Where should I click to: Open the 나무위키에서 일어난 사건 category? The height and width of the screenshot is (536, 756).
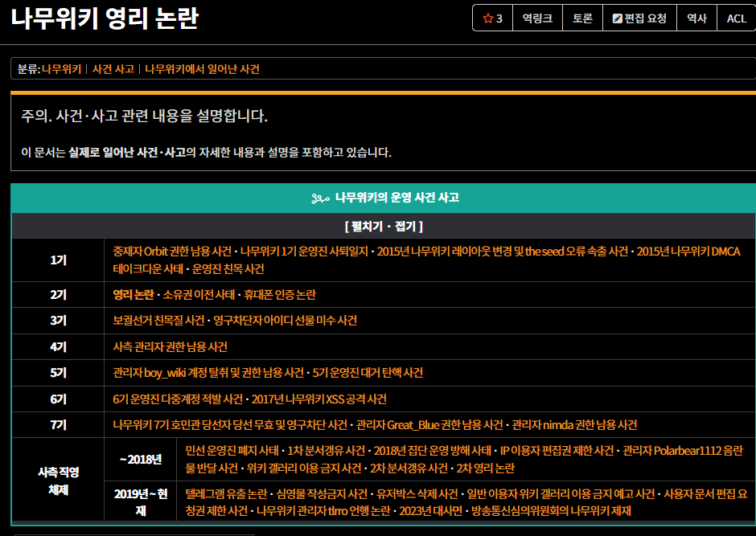coord(202,69)
